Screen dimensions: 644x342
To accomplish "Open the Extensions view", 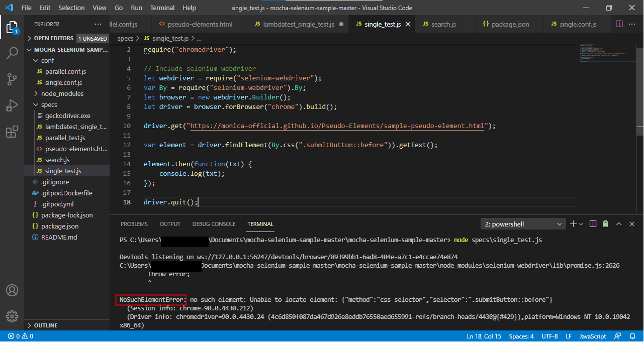I will click(12, 132).
